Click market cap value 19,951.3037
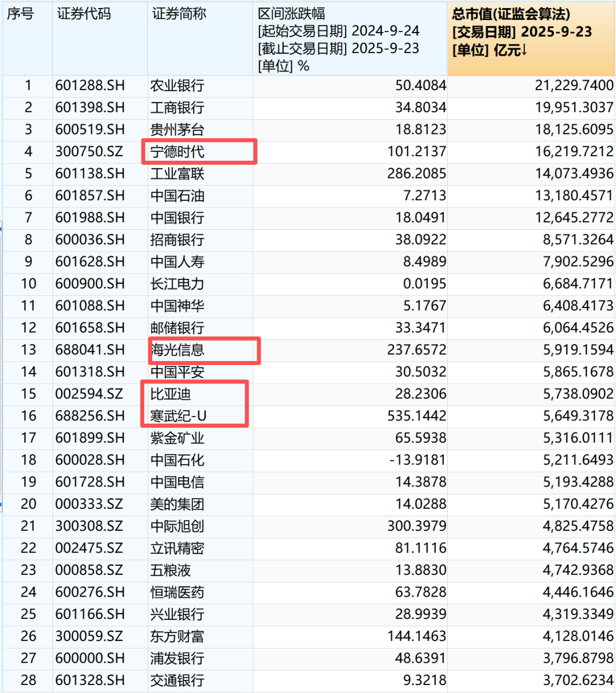Image resolution: width=616 pixels, height=693 pixels. point(574,108)
